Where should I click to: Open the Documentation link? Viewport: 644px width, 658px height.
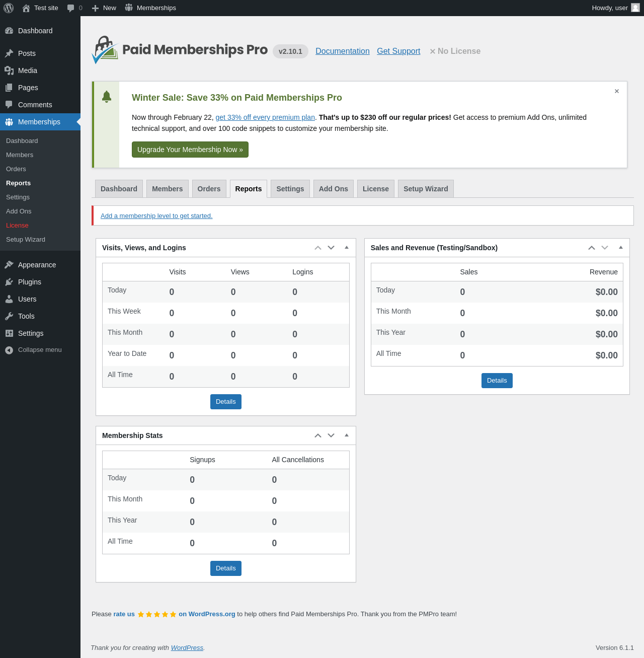pyautogui.click(x=343, y=51)
